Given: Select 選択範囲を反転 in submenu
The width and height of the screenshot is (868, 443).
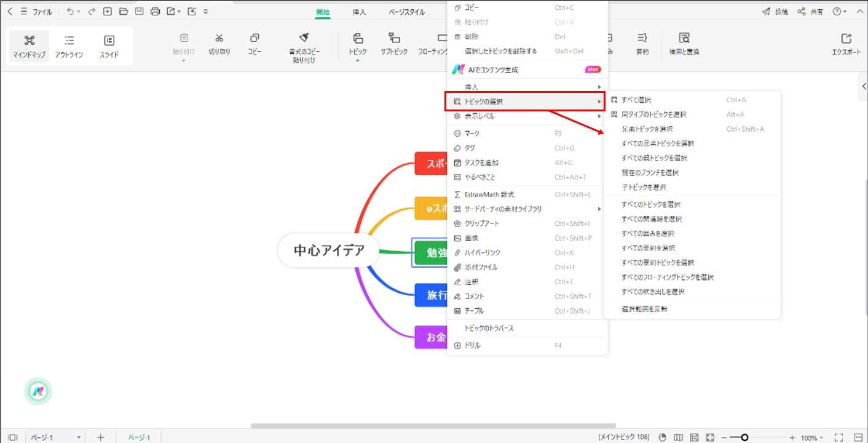Looking at the screenshot, I should point(692,309).
